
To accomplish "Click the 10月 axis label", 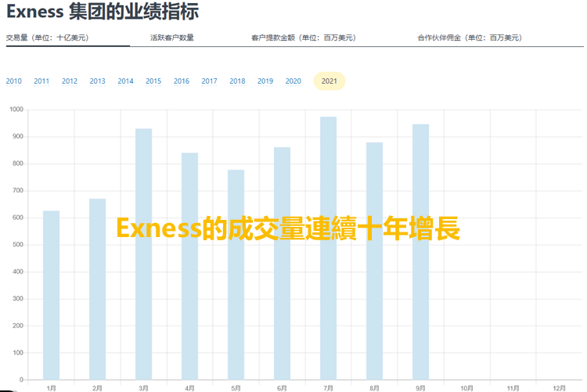I will point(466,388).
